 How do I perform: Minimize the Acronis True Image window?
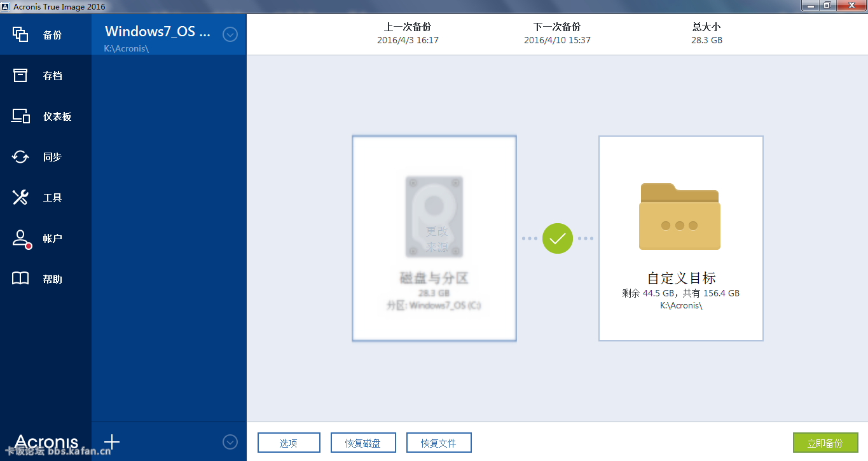pos(809,6)
